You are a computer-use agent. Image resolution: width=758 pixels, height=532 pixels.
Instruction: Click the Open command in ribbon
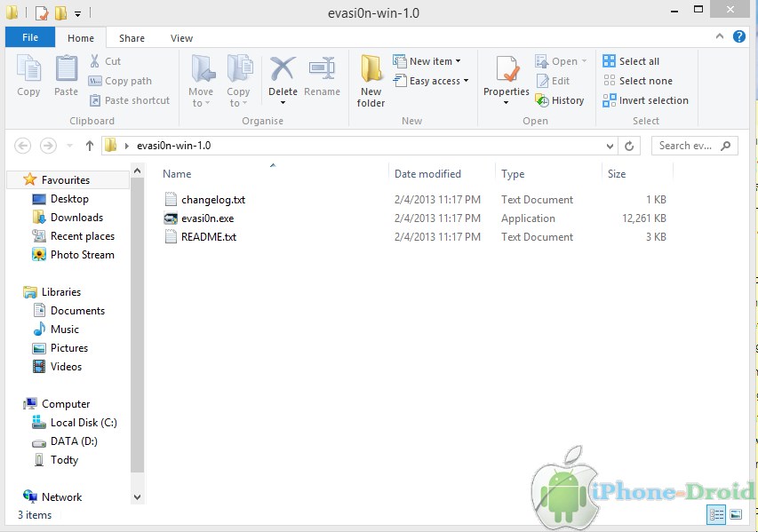click(x=561, y=61)
